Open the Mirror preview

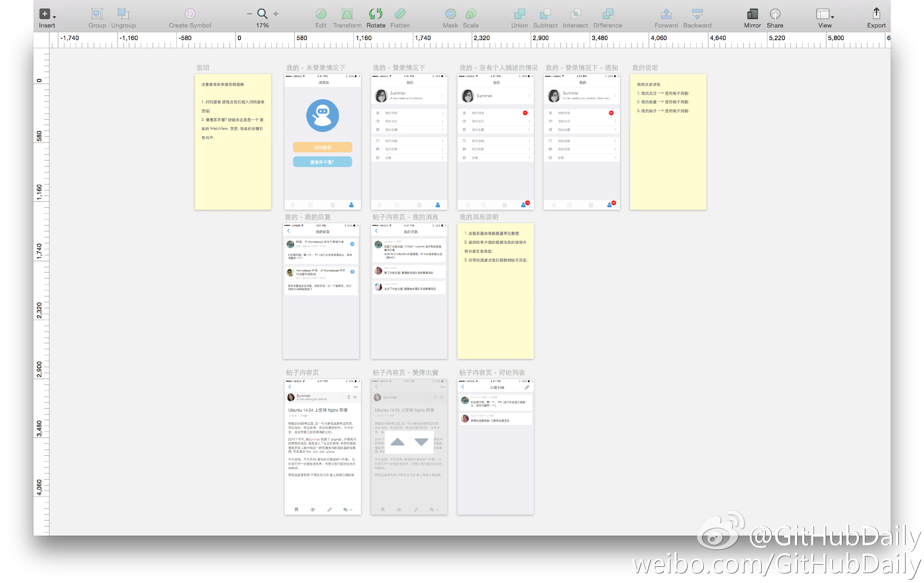pyautogui.click(x=752, y=14)
